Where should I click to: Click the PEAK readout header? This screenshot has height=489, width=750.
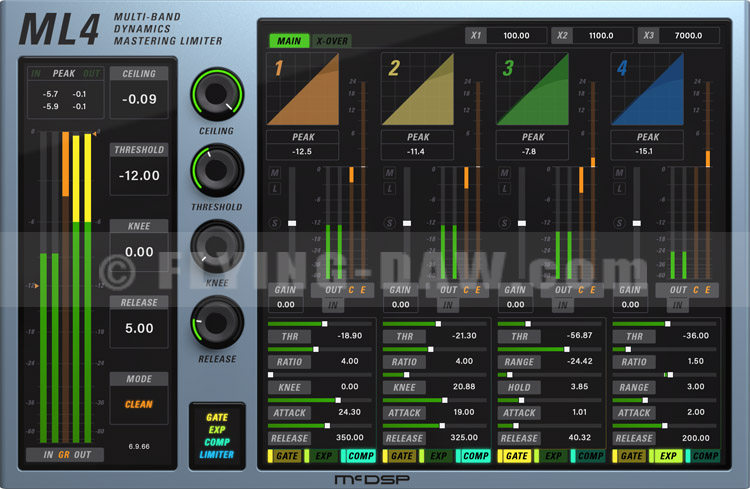click(64, 73)
